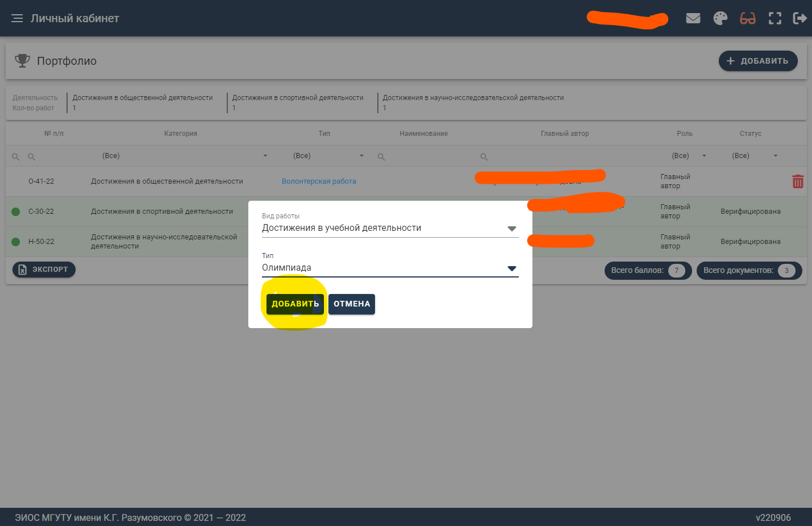Open messages via envelope icon
Viewport: 812px width, 526px height.
point(693,18)
